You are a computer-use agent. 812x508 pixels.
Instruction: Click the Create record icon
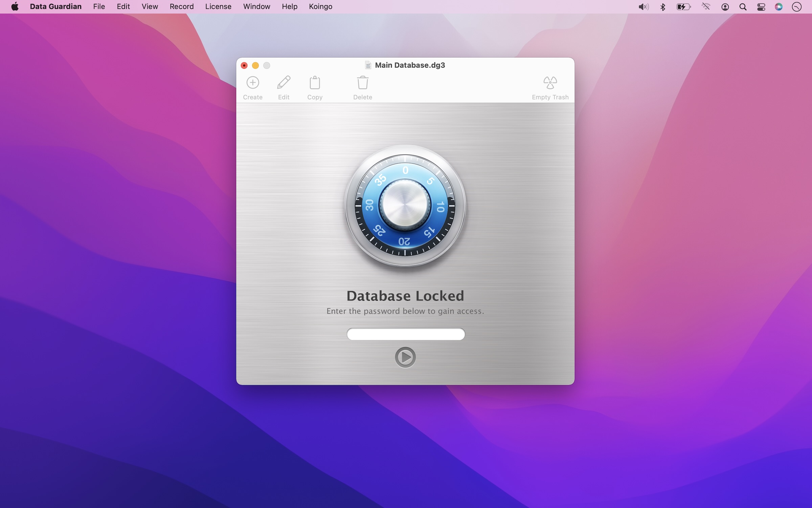click(x=253, y=82)
